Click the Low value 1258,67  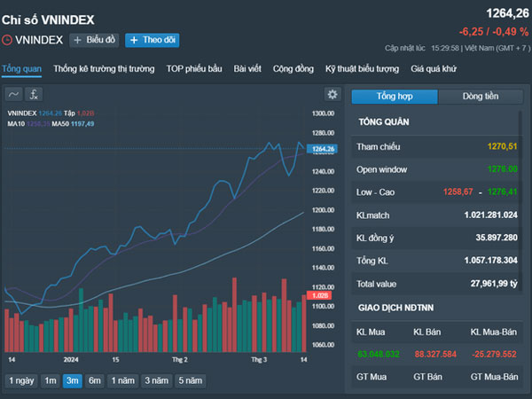click(458, 192)
